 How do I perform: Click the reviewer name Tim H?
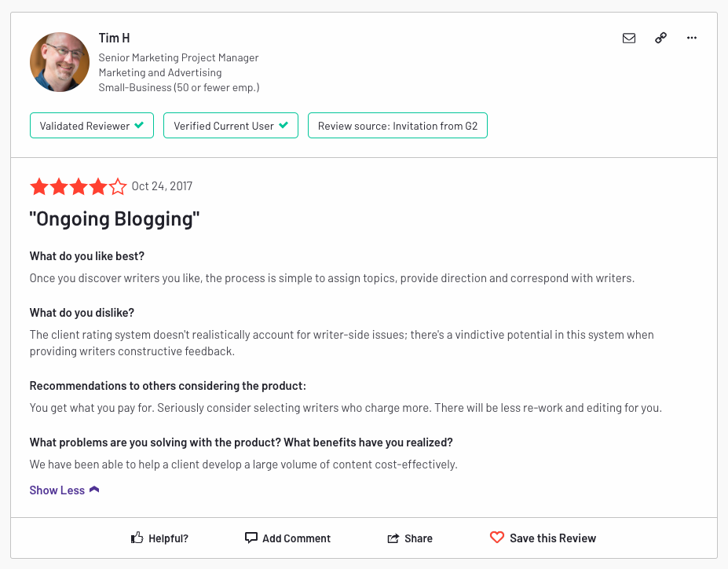(114, 38)
